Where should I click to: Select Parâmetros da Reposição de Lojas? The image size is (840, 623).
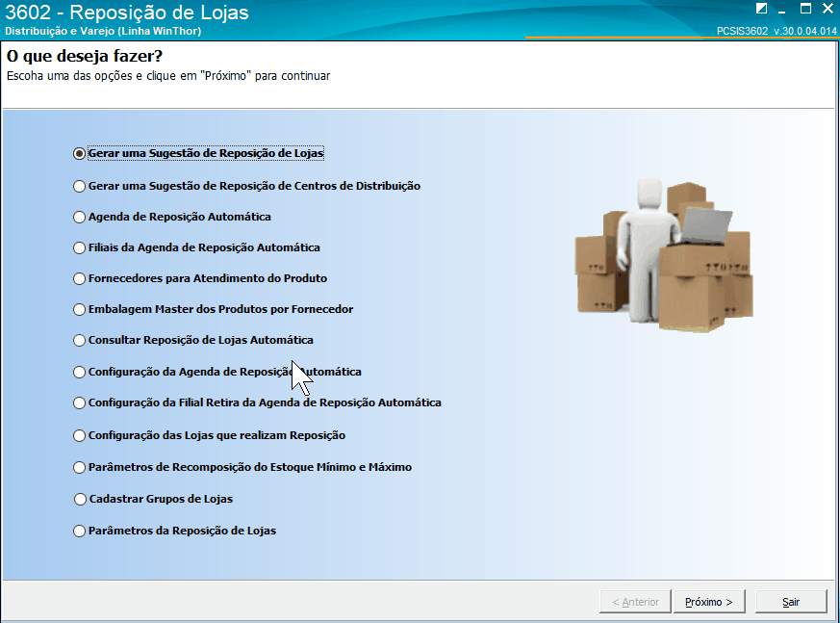pyautogui.click(x=175, y=531)
